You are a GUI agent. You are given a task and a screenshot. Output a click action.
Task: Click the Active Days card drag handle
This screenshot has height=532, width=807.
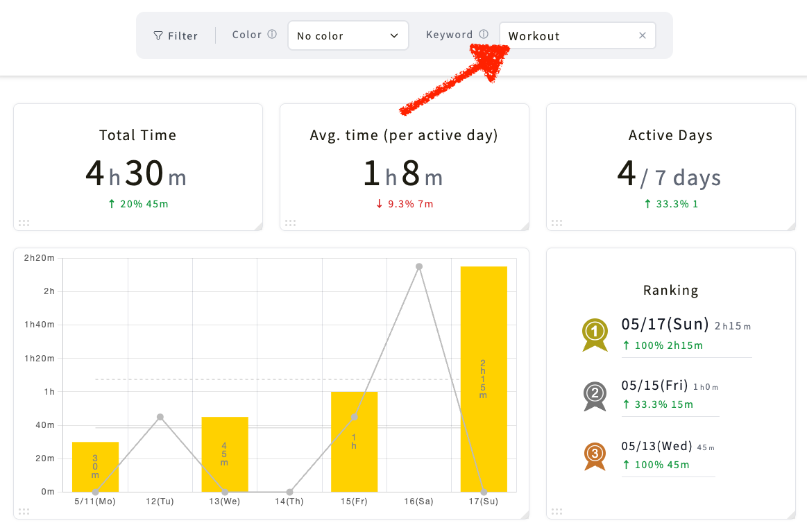point(557,223)
